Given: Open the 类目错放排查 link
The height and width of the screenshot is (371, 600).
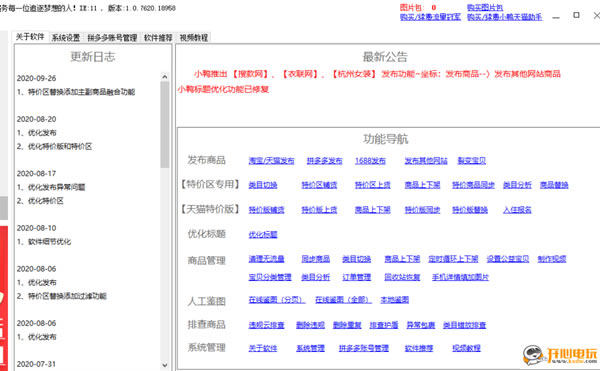Looking at the screenshot, I should 465,325.
